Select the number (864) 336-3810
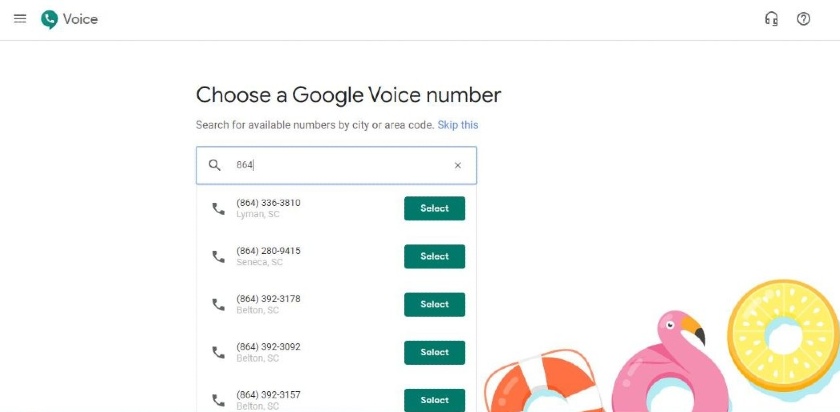Viewport: 840px width, 412px height. click(x=434, y=208)
